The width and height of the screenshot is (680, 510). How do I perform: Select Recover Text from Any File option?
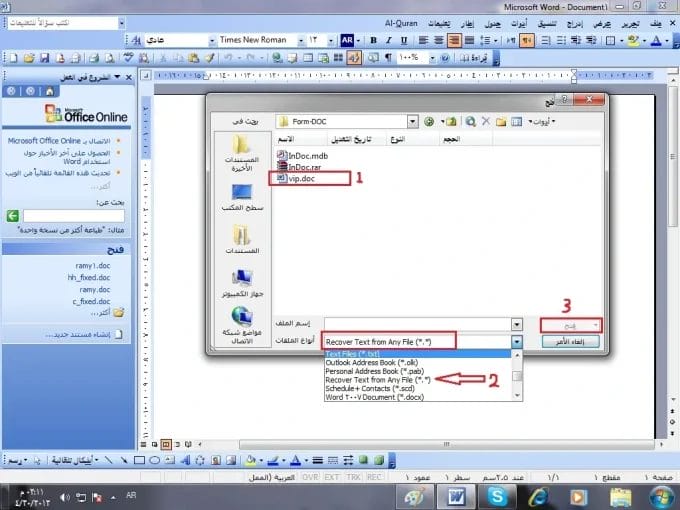(377, 380)
